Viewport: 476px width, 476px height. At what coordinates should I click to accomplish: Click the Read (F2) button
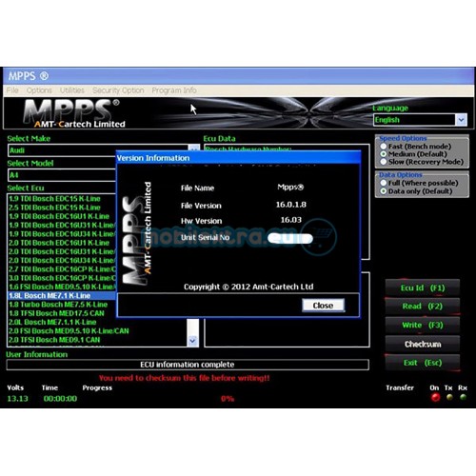click(423, 307)
